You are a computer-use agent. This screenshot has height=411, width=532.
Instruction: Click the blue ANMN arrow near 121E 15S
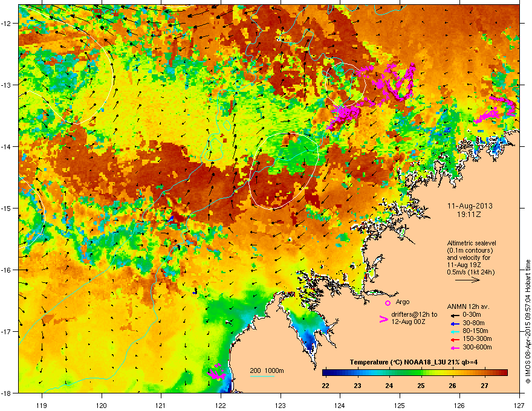pyautogui.click(x=171, y=218)
